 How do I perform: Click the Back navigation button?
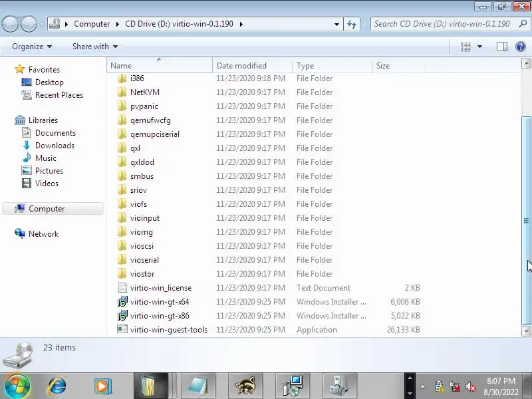tap(10, 24)
